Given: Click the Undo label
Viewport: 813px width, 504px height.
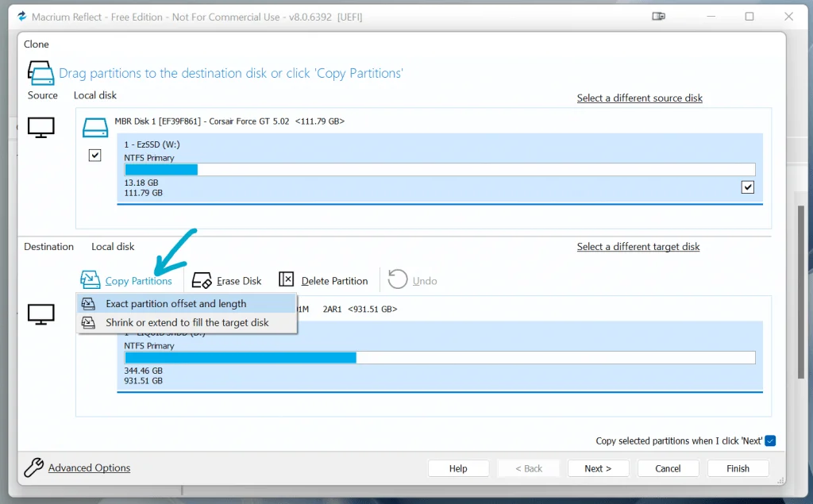Looking at the screenshot, I should (425, 281).
